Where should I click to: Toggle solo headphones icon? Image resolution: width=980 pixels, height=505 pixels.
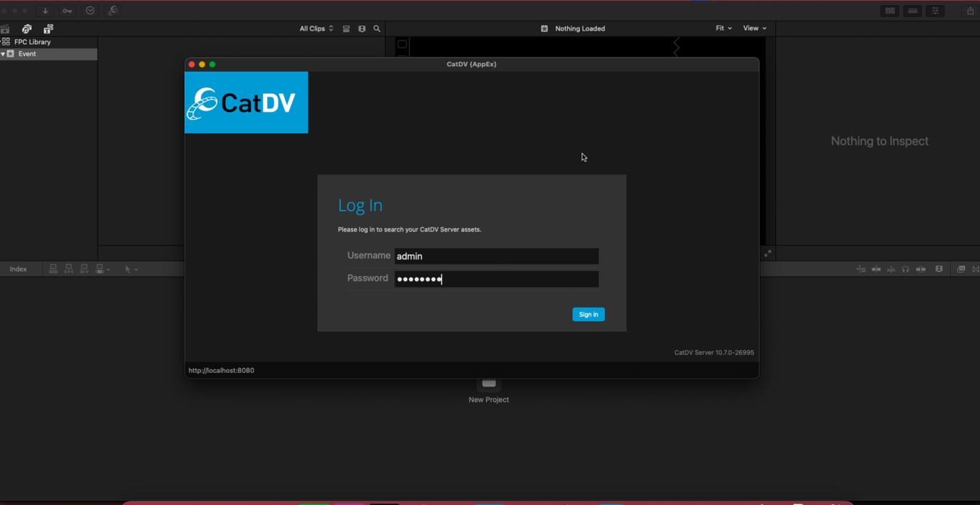click(x=905, y=269)
